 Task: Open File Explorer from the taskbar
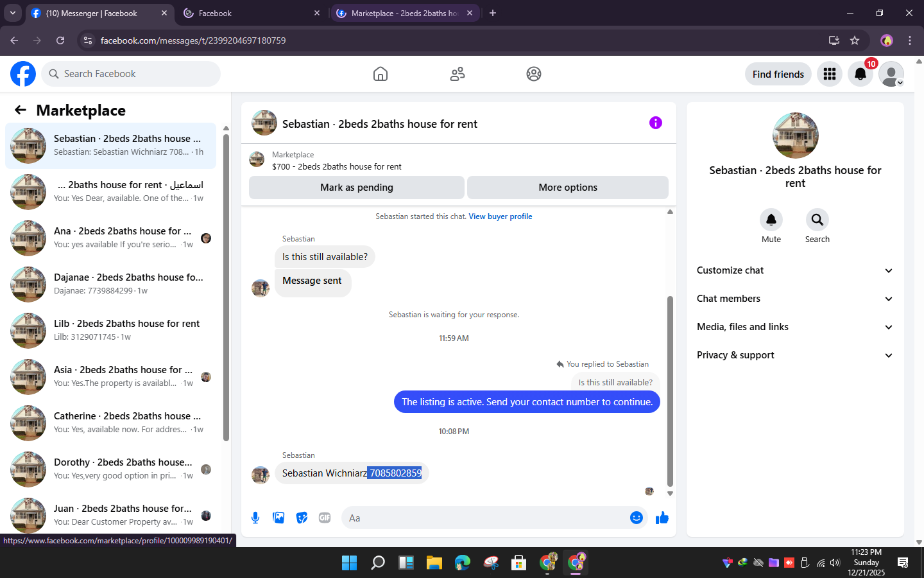click(x=434, y=563)
